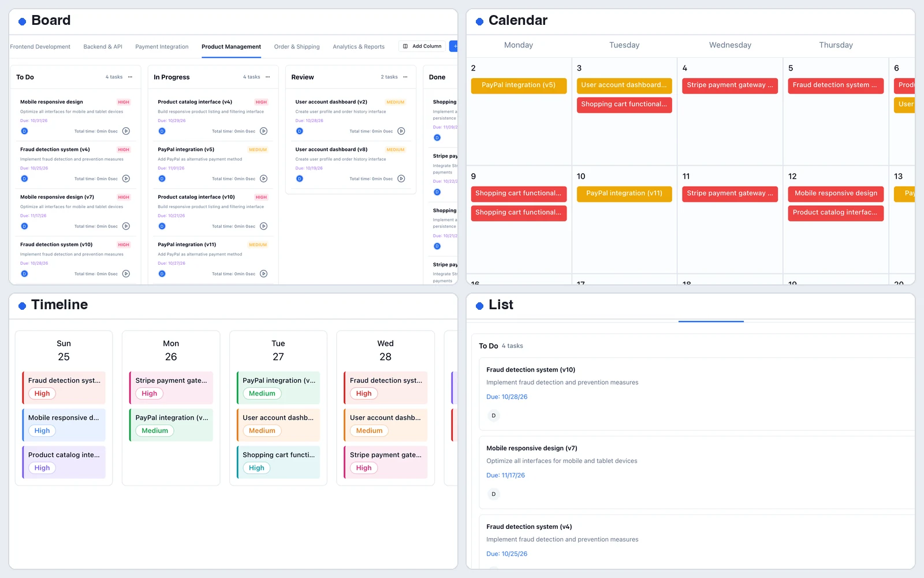924x578 pixels.
Task: Start timer on Product catalog interface (v4) card
Action: click(263, 131)
